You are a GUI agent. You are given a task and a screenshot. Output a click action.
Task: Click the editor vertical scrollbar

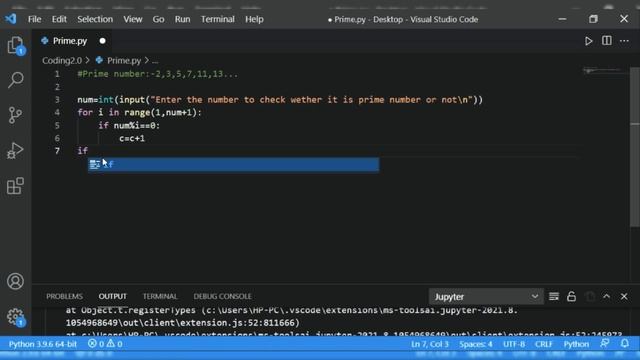pyautogui.click(x=635, y=147)
